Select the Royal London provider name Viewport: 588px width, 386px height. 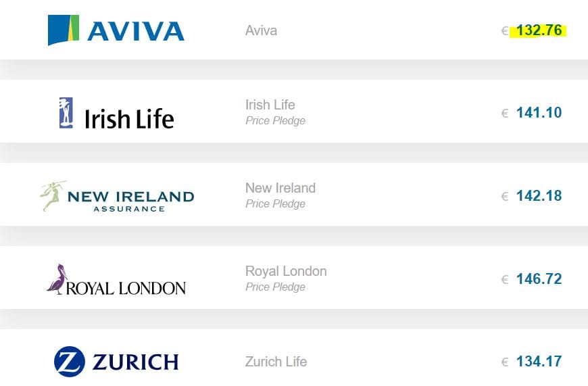285,271
